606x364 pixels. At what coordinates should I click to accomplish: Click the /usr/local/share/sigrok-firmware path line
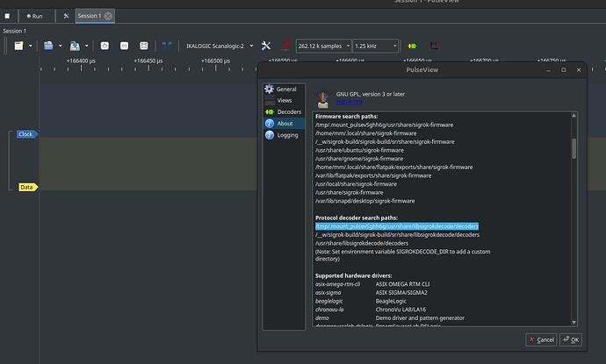(x=356, y=183)
